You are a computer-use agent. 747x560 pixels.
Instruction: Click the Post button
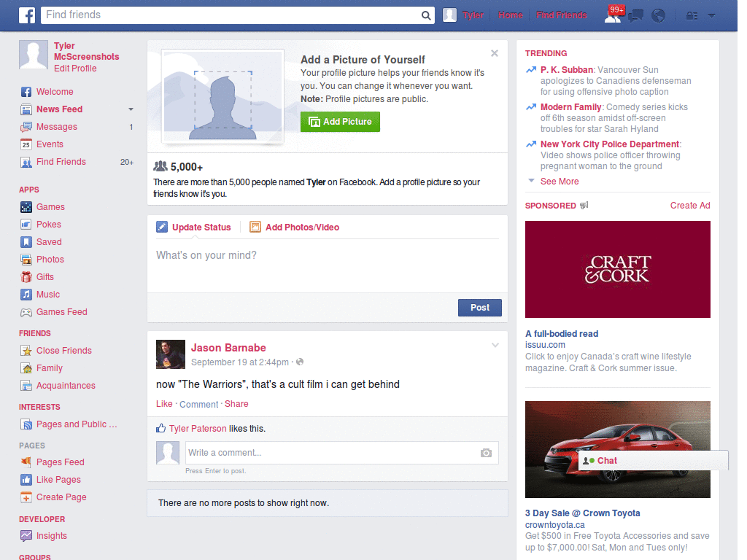pos(480,308)
